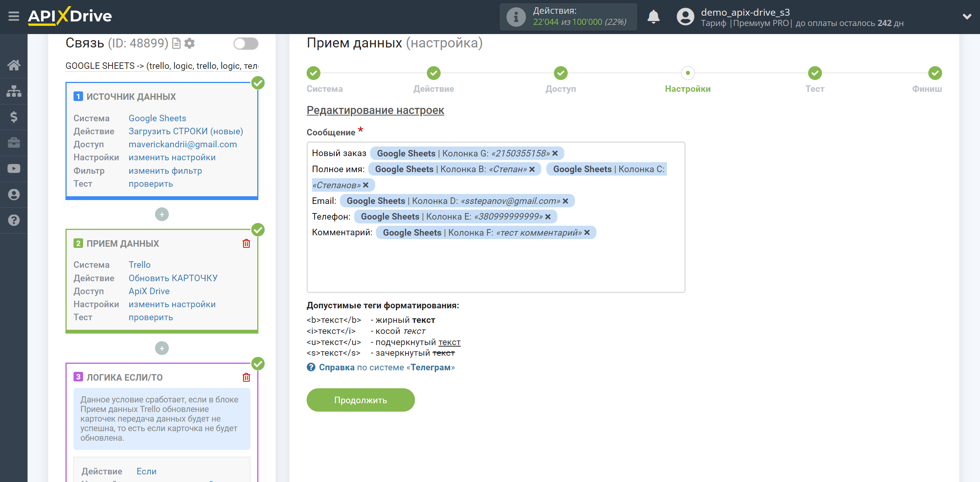The image size is (980, 482).
Task: Click изменить фильтр link
Action: point(165,171)
